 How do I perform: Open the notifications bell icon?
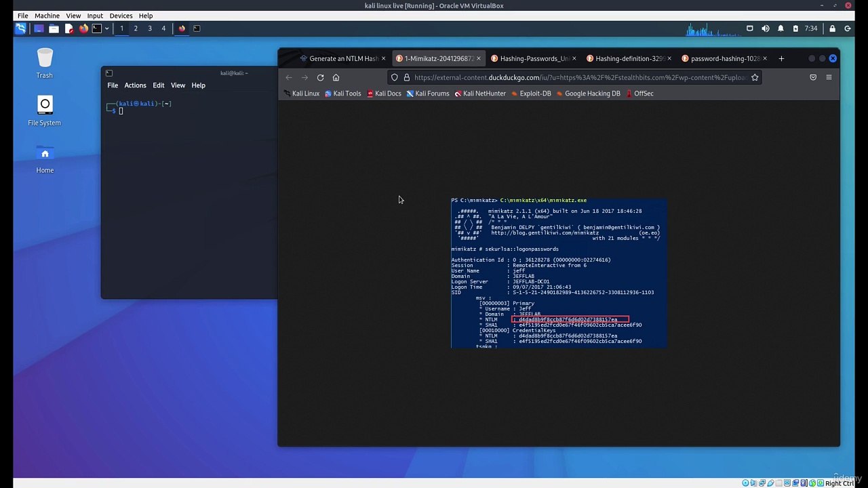[781, 28]
